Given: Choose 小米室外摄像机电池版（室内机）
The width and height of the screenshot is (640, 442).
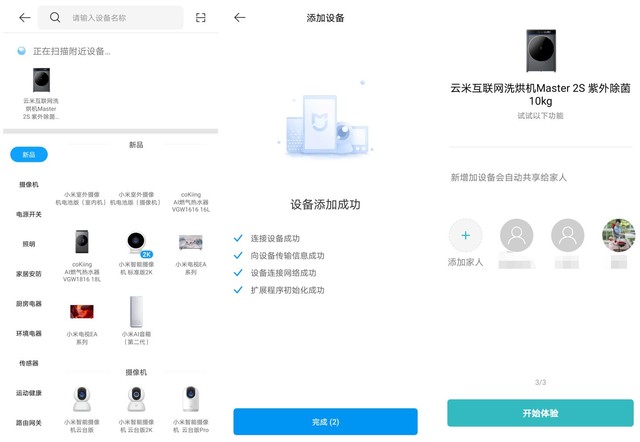Looking at the screenshot, I should tap(82, 198).
